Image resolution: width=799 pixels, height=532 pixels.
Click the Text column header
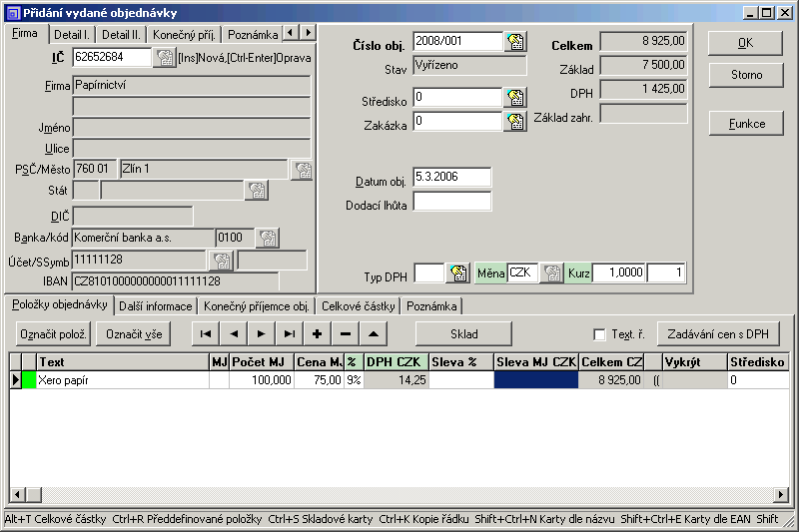click(x=123, y=362)
